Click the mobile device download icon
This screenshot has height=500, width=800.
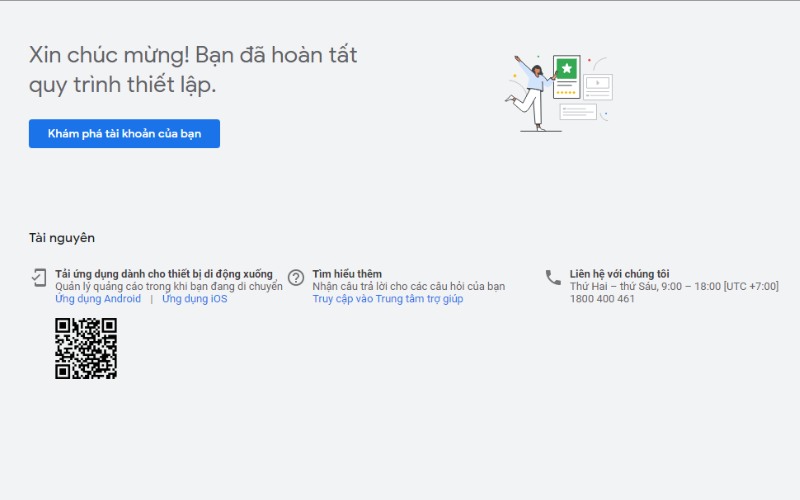38,277
